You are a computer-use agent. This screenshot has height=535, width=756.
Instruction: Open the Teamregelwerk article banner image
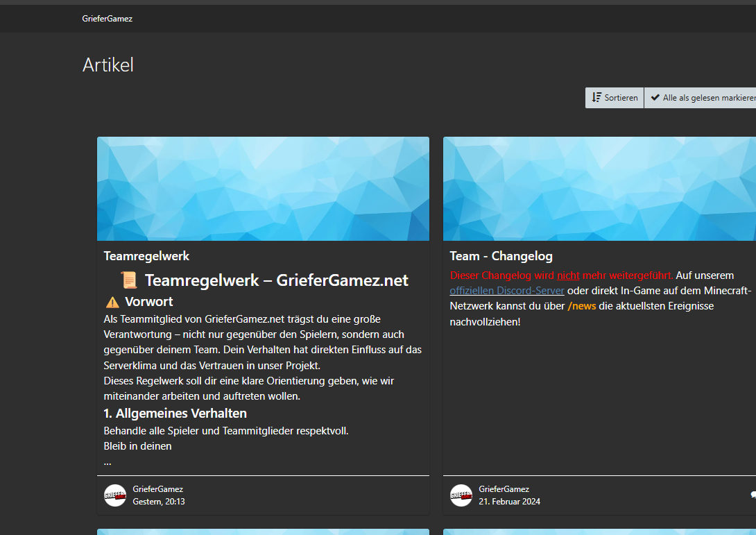pyautogui.click(x=263, y=189)
